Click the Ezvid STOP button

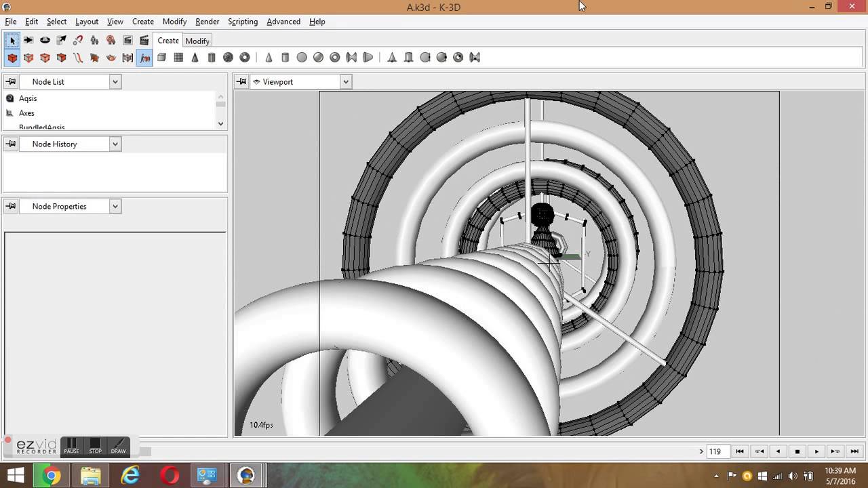point(95,446)
